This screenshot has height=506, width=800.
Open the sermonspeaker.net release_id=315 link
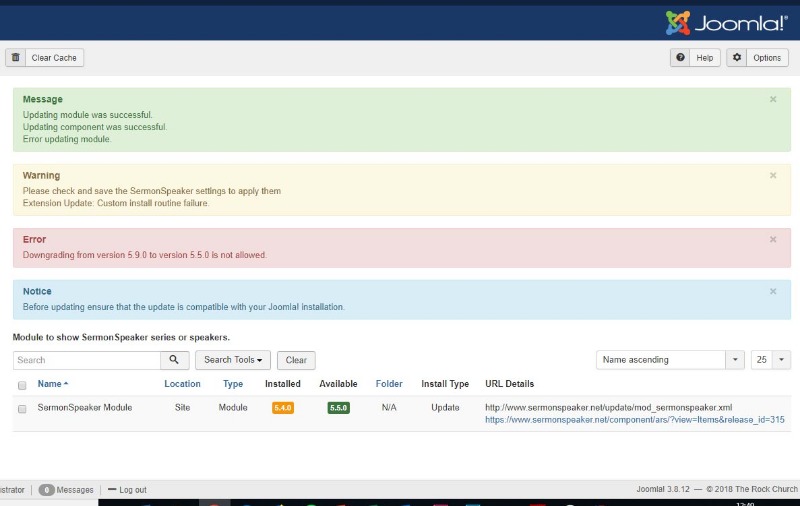click(635, 420)
